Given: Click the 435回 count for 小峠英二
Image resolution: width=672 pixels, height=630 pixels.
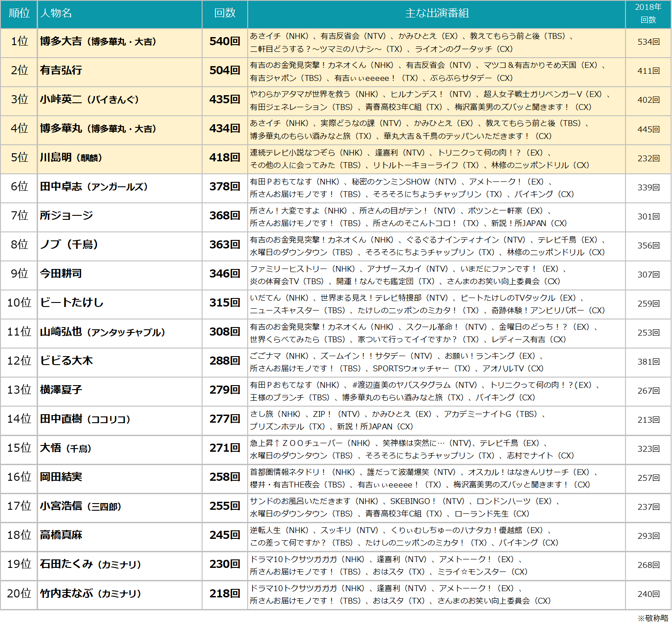Looking at the screenshot, I should [224, 100].
